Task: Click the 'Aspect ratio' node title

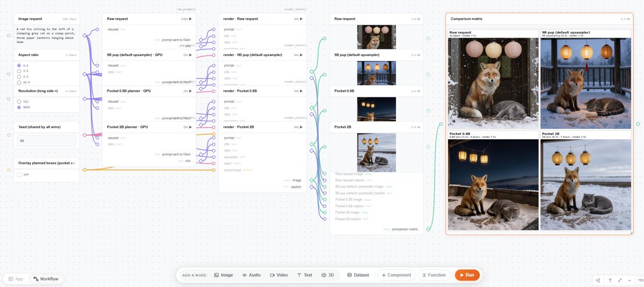Action: click(x=27, y=55)
